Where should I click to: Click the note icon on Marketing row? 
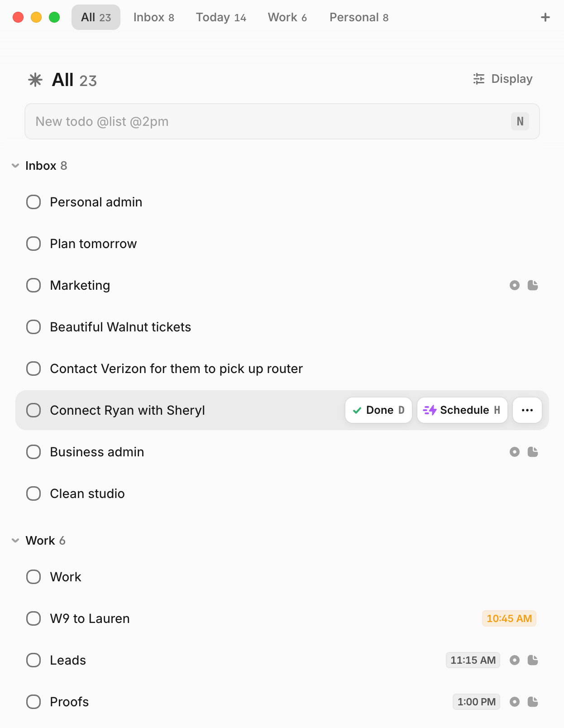(533, 285)
